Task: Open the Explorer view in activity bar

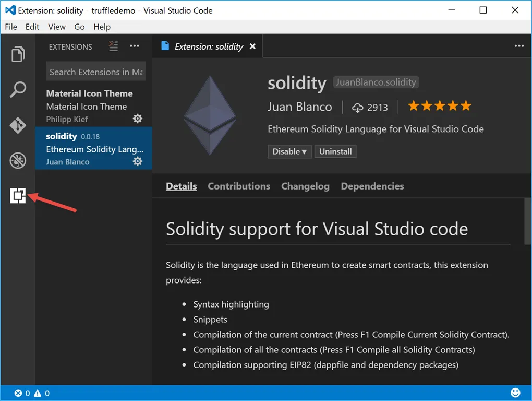Action: point(18,54)
